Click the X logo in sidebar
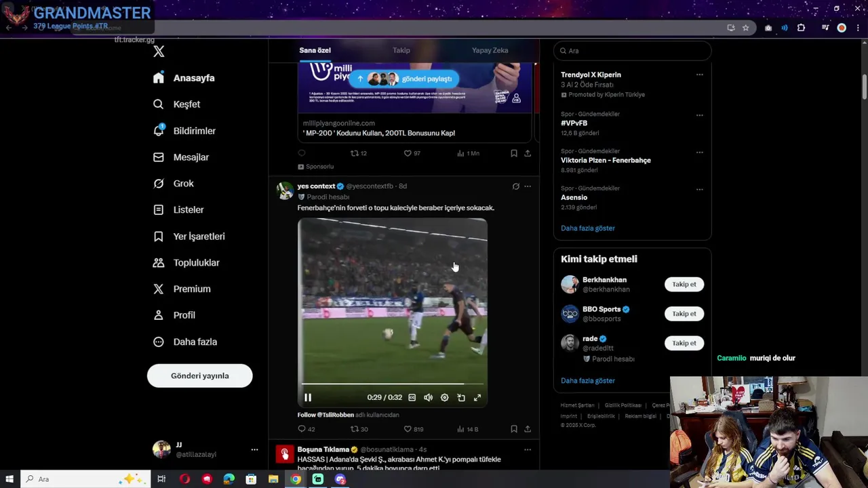 pos(159,52)
